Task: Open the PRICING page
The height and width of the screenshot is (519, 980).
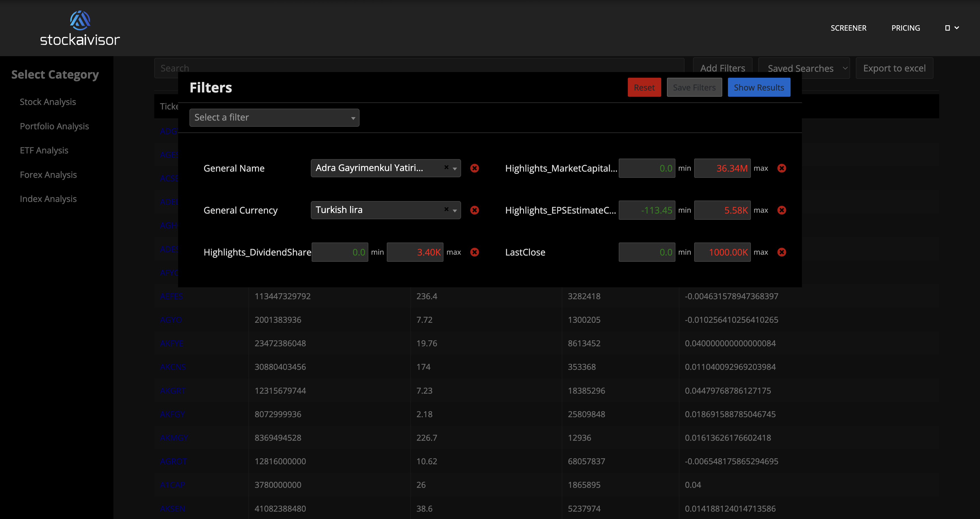Action: click(x=905, y=28)
